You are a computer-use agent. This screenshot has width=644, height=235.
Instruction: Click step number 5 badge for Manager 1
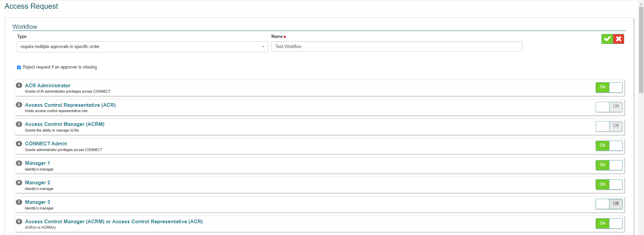(19, 163)
